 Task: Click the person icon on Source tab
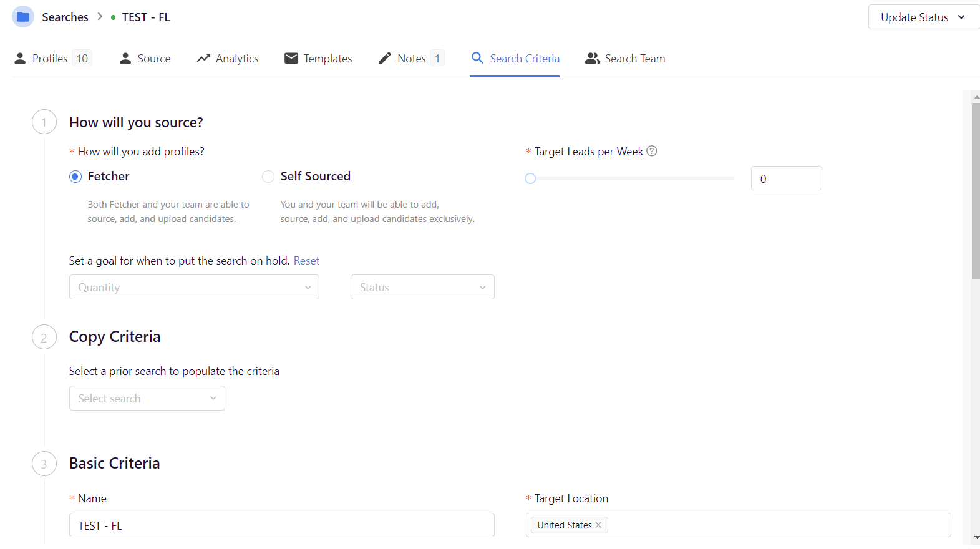[125, 58]
